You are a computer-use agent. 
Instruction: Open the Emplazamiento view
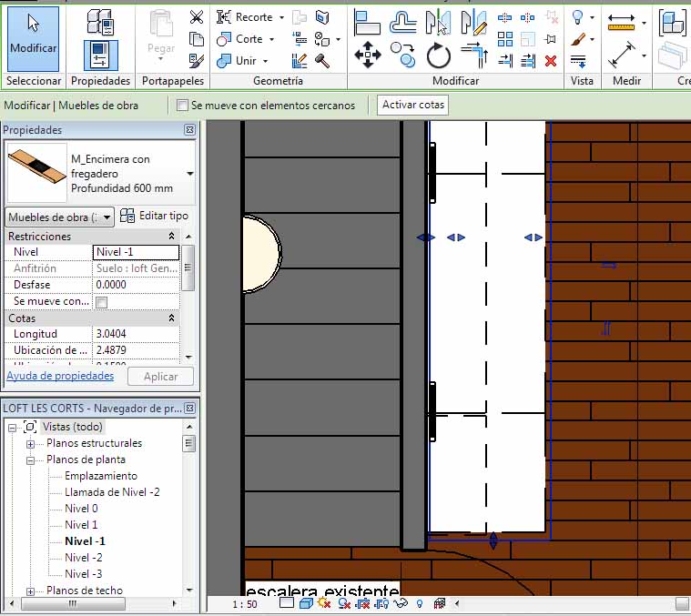pos(101,476)
